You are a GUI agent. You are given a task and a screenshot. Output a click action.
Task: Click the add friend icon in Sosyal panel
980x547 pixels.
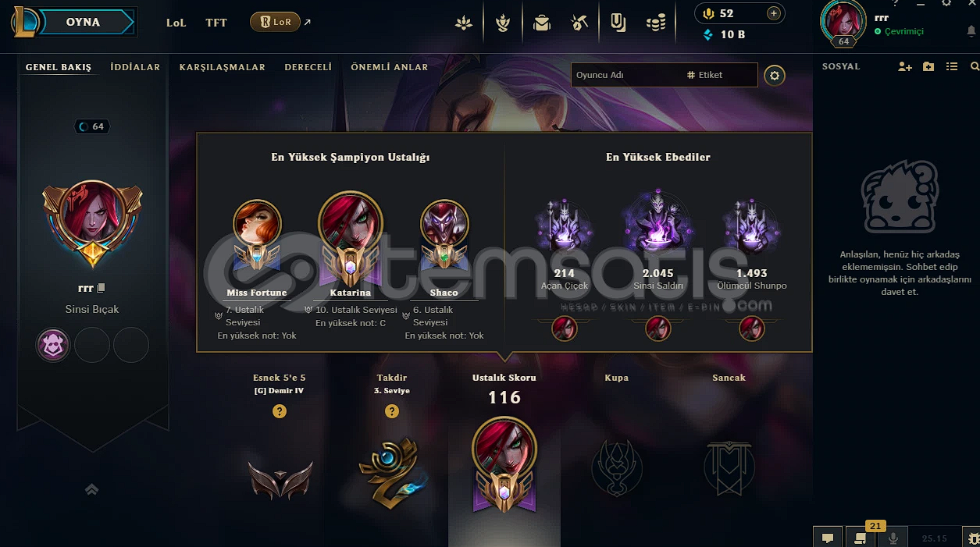[x=905, y=67]
